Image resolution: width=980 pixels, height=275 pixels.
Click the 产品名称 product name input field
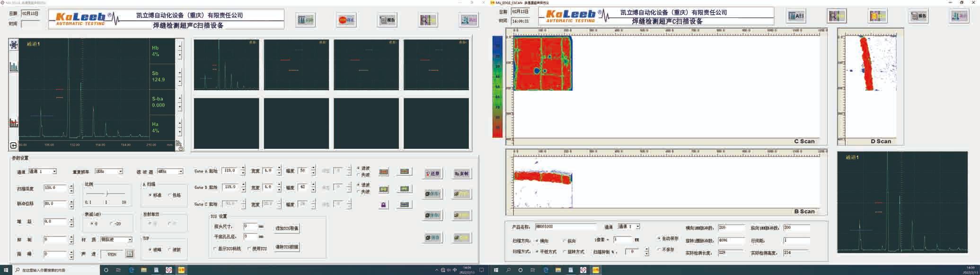[x=565, y=227]
